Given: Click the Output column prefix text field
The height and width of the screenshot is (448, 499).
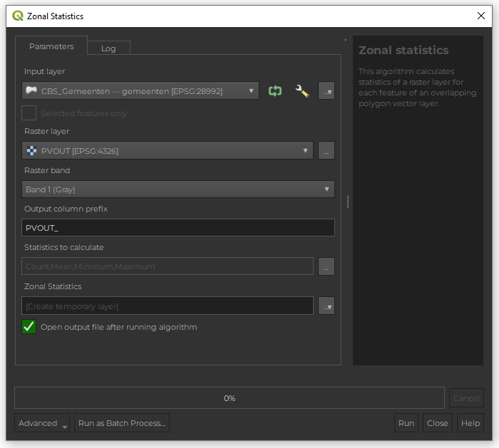Looking at the screenshot, I should [178, 228].
